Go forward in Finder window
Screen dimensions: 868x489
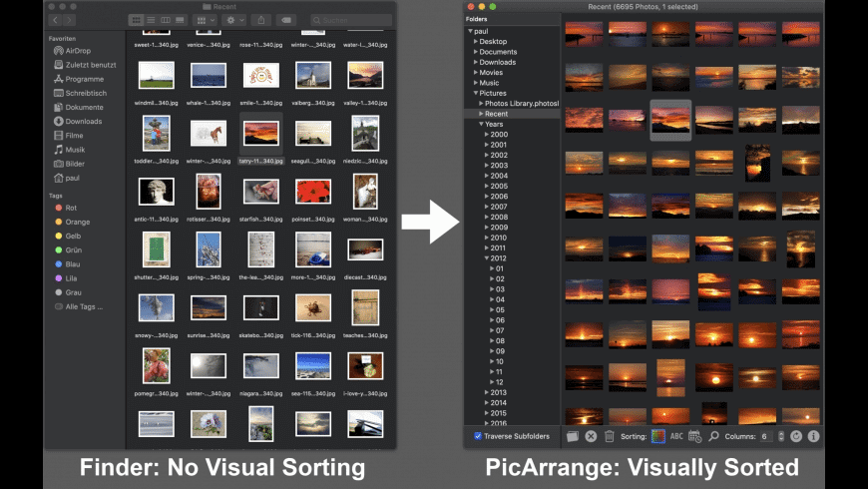(69, 20)
